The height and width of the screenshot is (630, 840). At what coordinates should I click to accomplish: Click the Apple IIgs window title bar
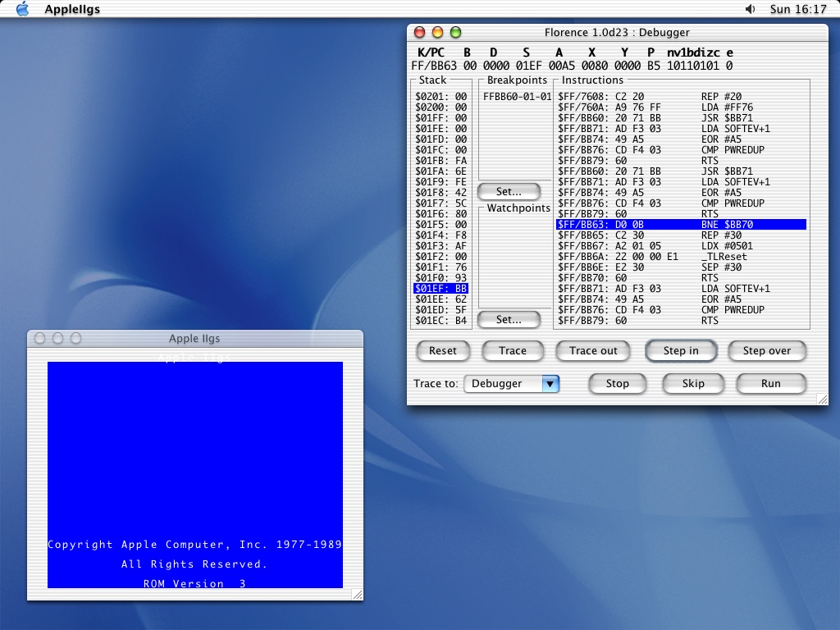pos(194,339)
